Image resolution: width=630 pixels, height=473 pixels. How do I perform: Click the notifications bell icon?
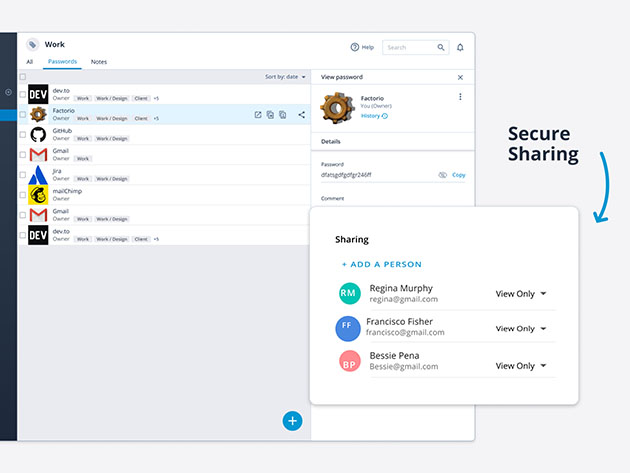pyautogui.click(x=460, y=47)
